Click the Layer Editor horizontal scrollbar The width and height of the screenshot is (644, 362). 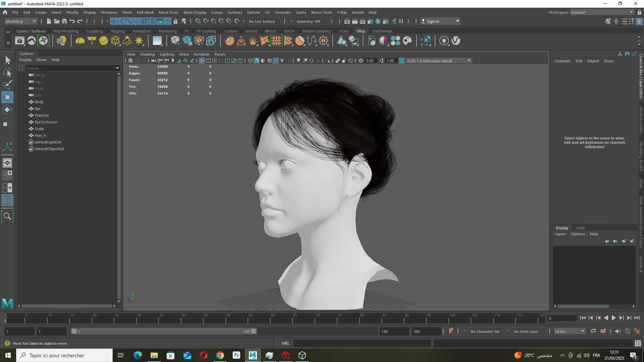pos(583,306)
